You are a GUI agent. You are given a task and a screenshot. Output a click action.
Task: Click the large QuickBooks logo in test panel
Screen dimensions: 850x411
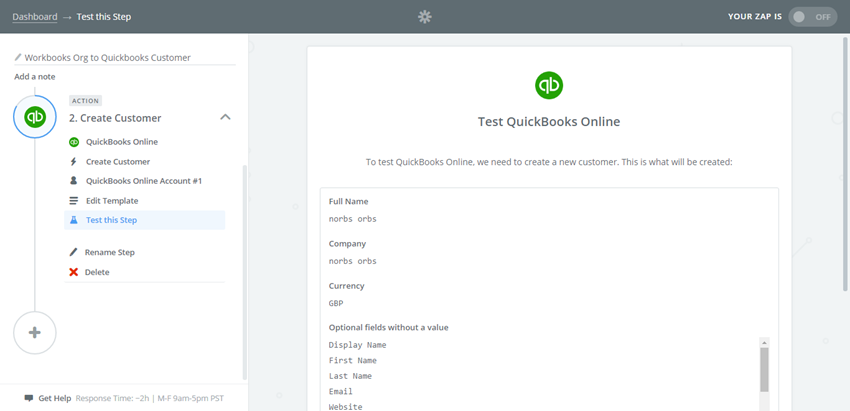(x=549, y=85)
